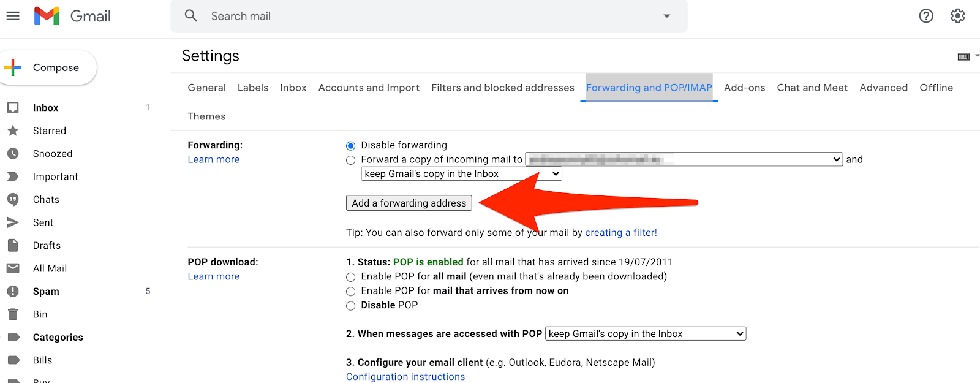Click the Bin trash icon

13,314
